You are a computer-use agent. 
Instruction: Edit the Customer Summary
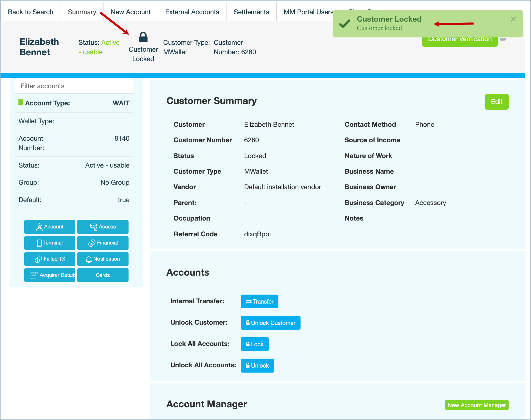tap(496, 102)
